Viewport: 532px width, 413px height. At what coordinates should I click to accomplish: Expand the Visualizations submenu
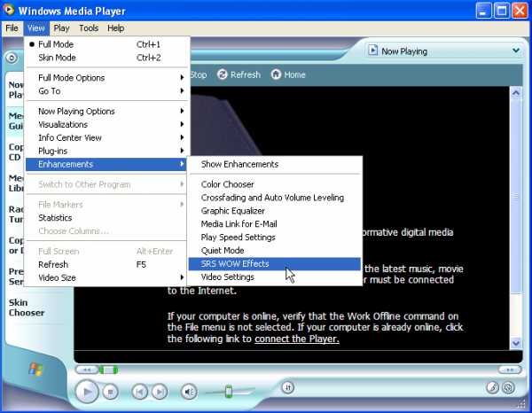click(x=106, y=124)
